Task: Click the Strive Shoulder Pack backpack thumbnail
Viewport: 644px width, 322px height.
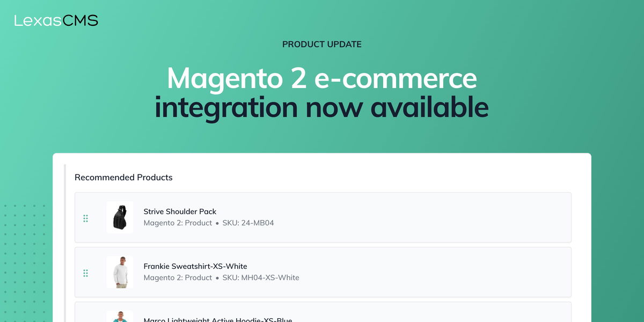Action: pos(120,217)
